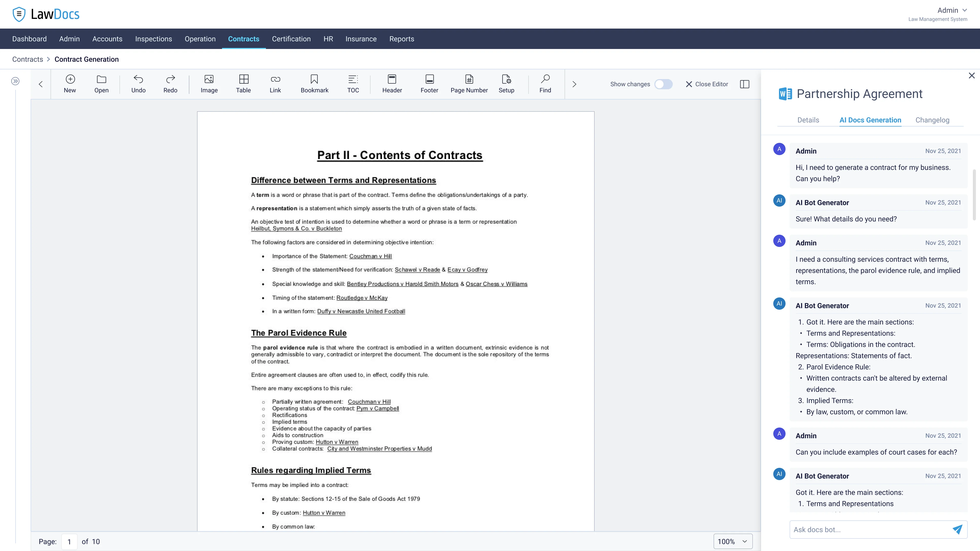Open the Pym v Campbell case link
The image size is (980, 551).
click(x=377, y=408)
